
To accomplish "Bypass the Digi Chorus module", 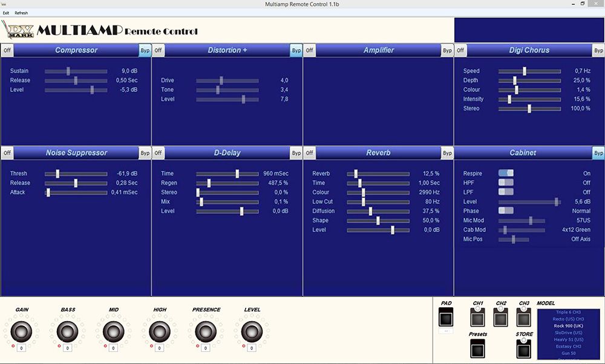I will click(598, 50).
